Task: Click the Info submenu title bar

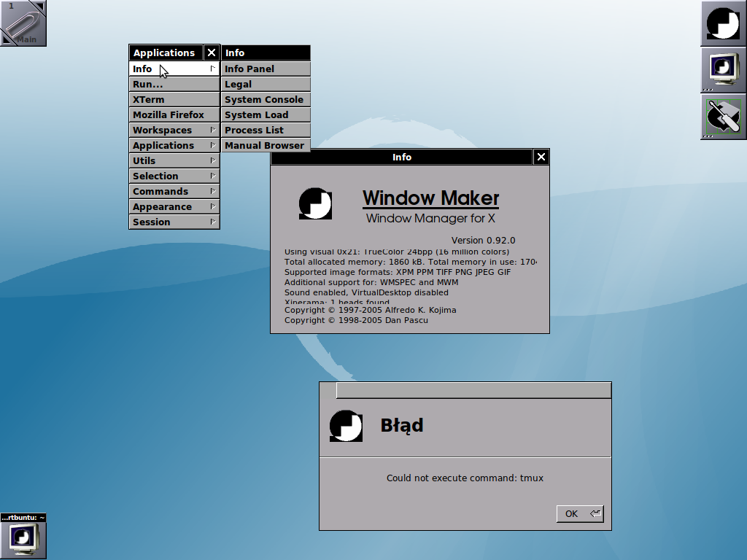Action: 266,52
